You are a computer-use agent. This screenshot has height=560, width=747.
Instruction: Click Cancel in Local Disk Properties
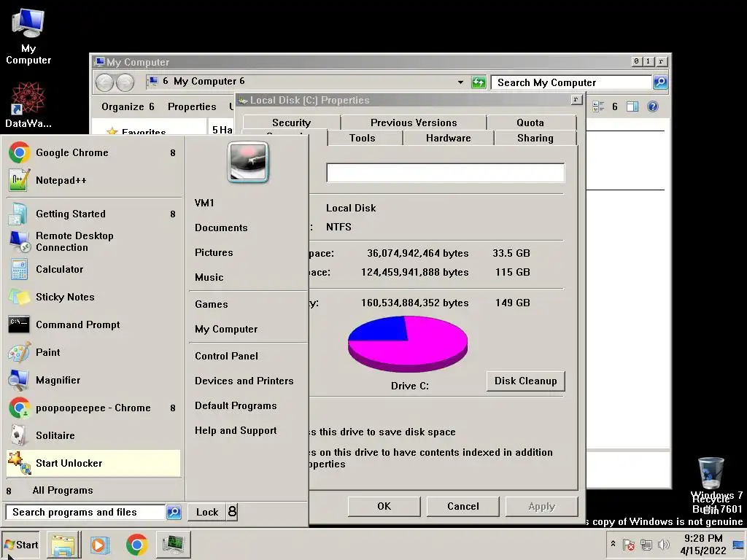pyautogui.click(x=463, y=506)
